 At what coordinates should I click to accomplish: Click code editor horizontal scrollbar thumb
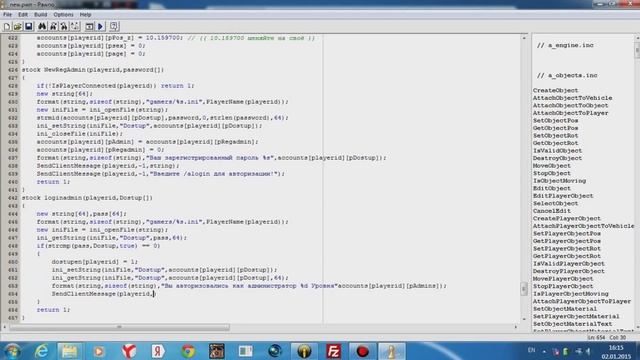[x=119, y=327]
